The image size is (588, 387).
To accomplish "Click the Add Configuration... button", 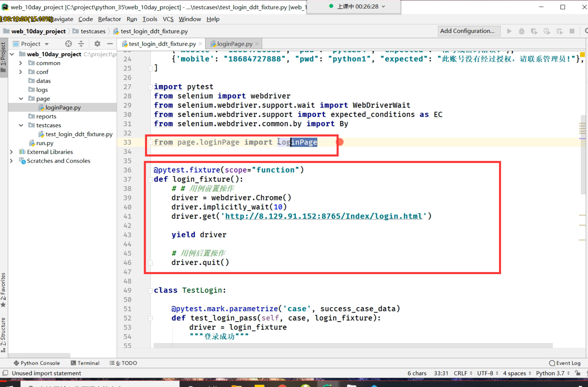I will click(x=467, y=31).
